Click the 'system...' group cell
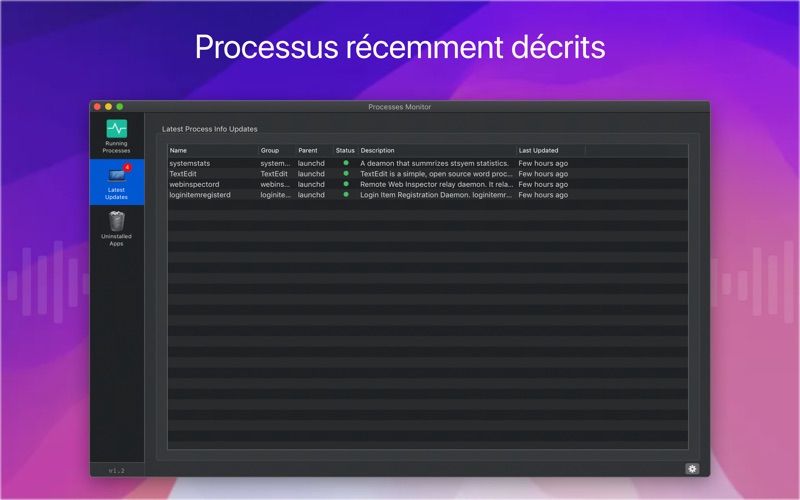Screen dimensions: 800x500 [x=275, y=163]
